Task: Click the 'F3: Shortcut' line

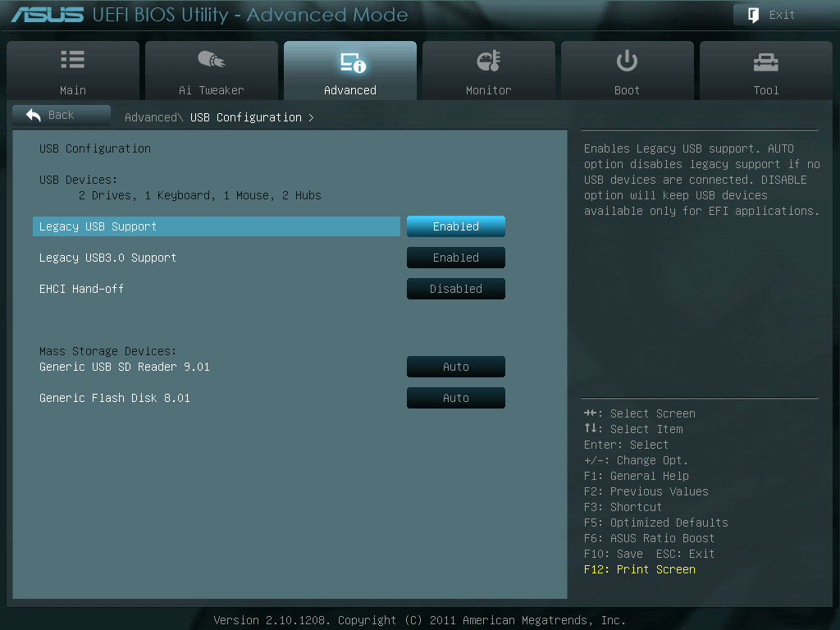Action: 623,507
